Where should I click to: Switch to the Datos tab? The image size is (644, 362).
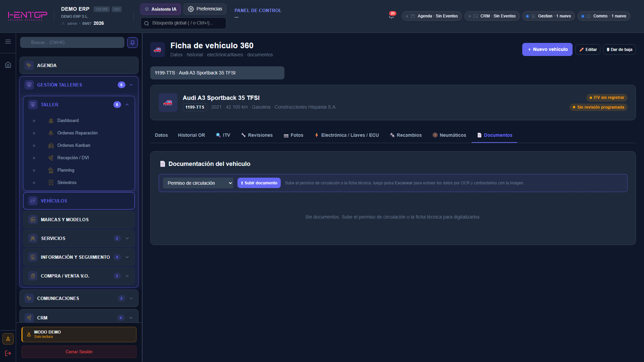point(161,135)
